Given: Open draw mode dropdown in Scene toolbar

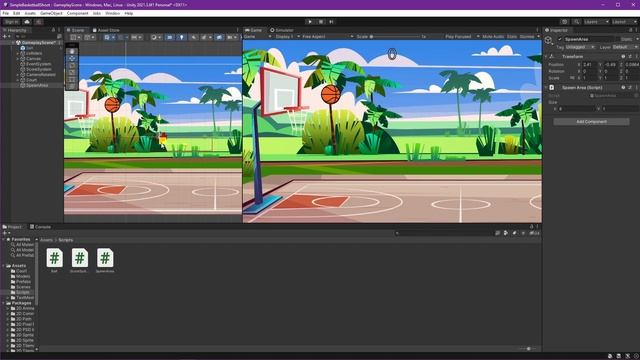Looking at the screenshot, I should pyautogui.click(x=156, y=37).
